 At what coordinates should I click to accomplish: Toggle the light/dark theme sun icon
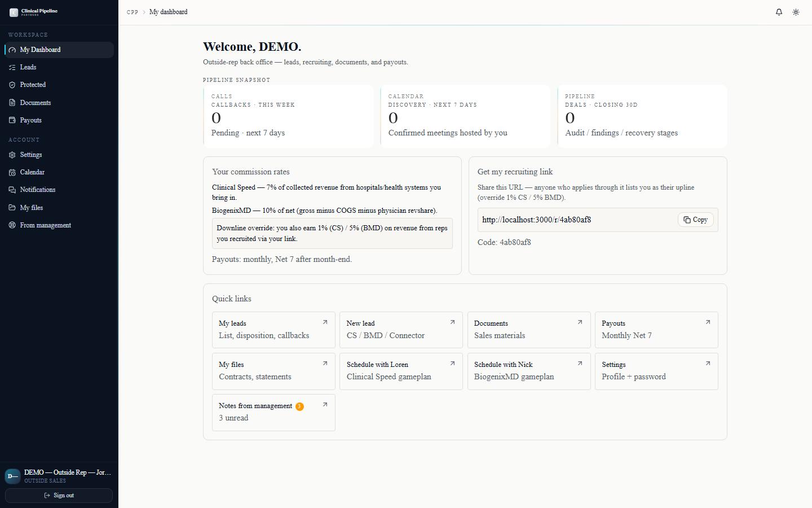click(x=796, y=12)
